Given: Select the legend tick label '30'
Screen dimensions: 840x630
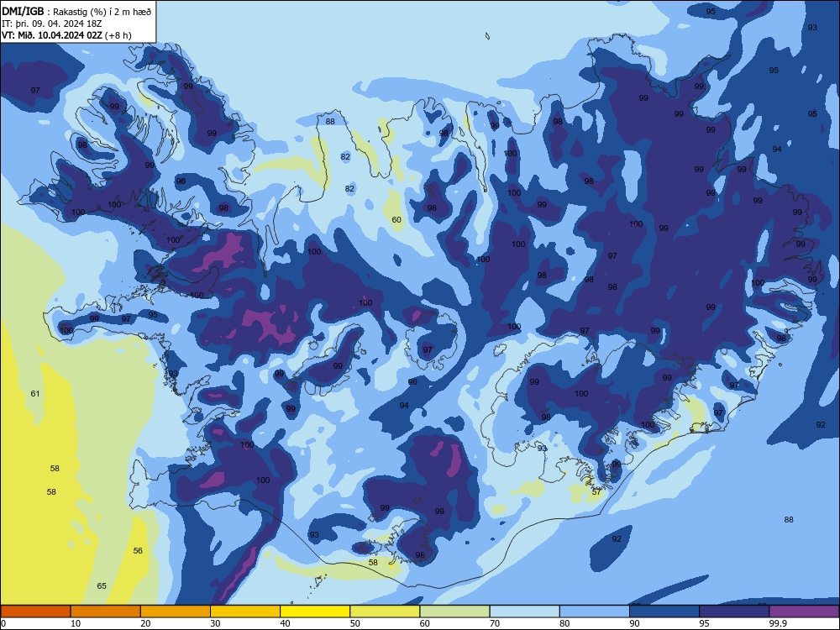Looking at the screenshot, I should 215,623.
